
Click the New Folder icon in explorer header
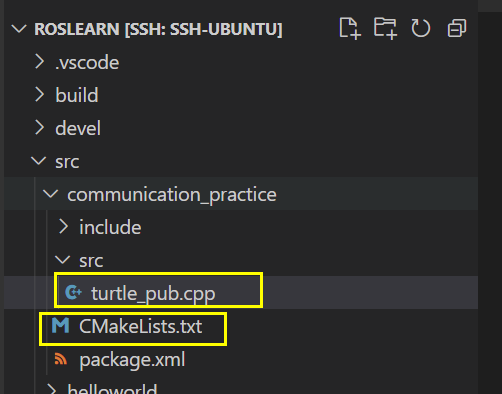click(385, 29)
